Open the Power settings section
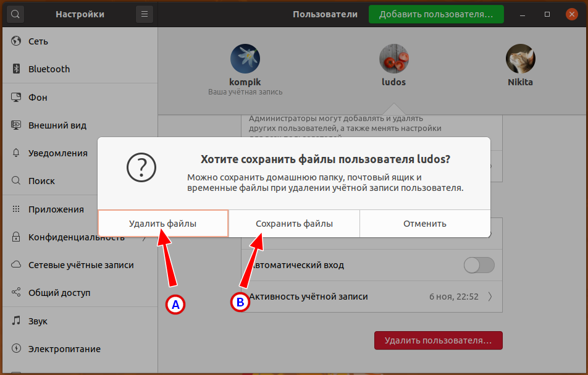 click(64, 349)
